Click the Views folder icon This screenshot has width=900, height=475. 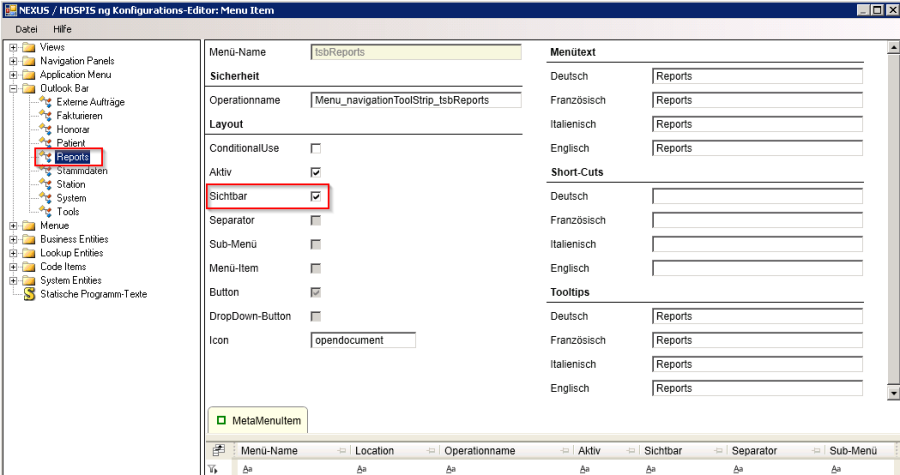(29, 47)
